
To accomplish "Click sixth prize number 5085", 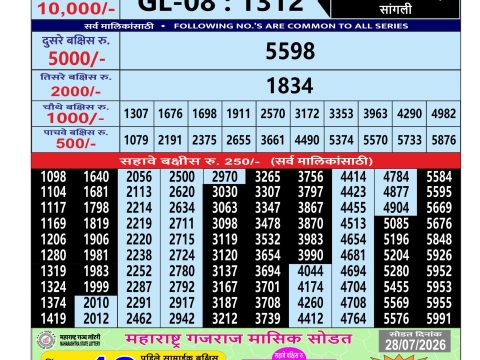I will (x=396, y=224).
